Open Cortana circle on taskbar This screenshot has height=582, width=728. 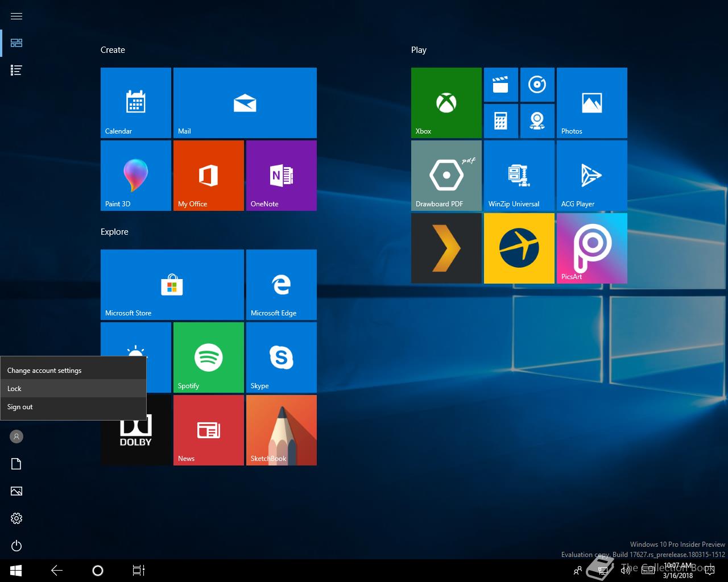(x=98, y=571)
